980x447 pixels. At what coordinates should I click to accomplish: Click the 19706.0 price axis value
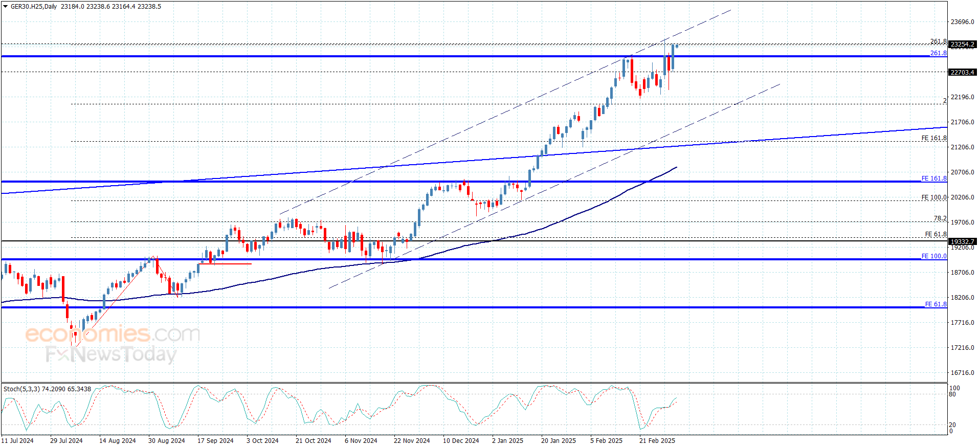tap(962, 222)
